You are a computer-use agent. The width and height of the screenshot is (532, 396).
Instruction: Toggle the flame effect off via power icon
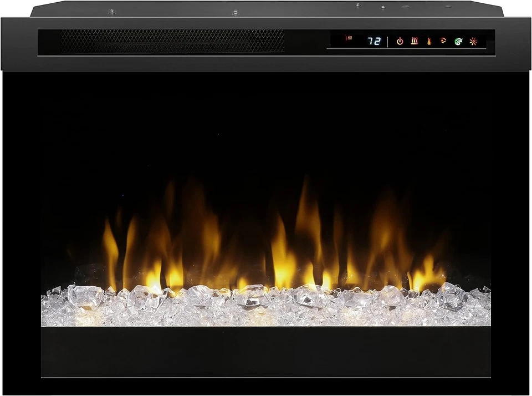click(400, 40)
